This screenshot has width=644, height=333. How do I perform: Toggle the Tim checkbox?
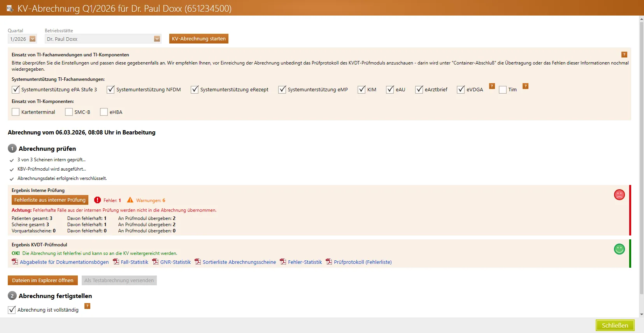coord(503,89)
